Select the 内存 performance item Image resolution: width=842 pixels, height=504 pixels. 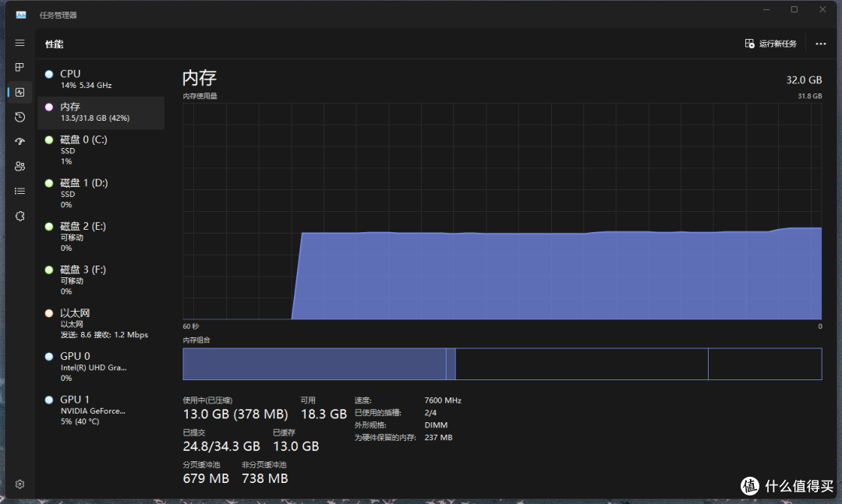[x=101, y=112]
